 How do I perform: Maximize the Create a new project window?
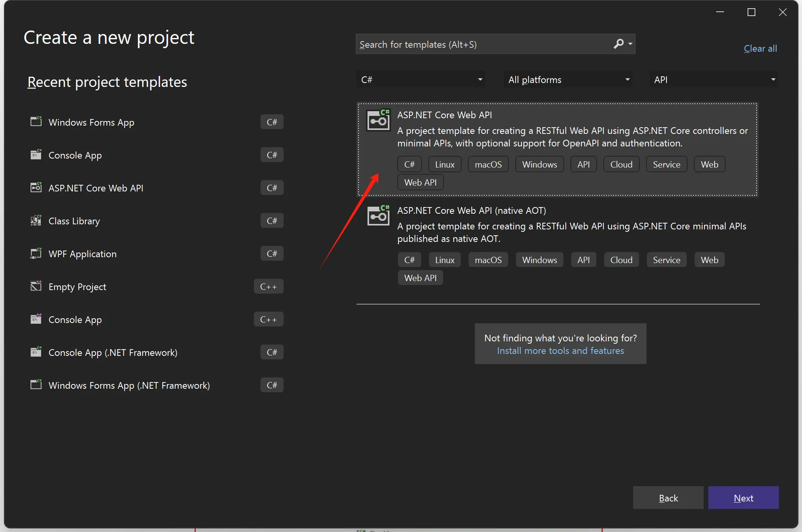click(751, 13)
